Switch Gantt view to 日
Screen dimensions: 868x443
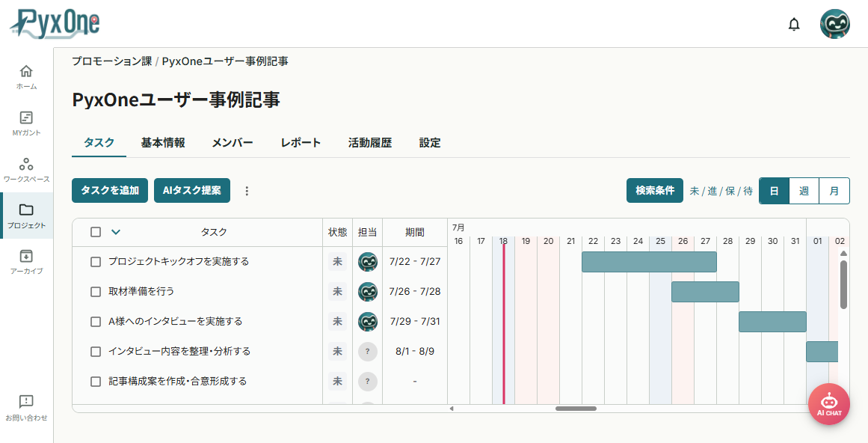774,191
